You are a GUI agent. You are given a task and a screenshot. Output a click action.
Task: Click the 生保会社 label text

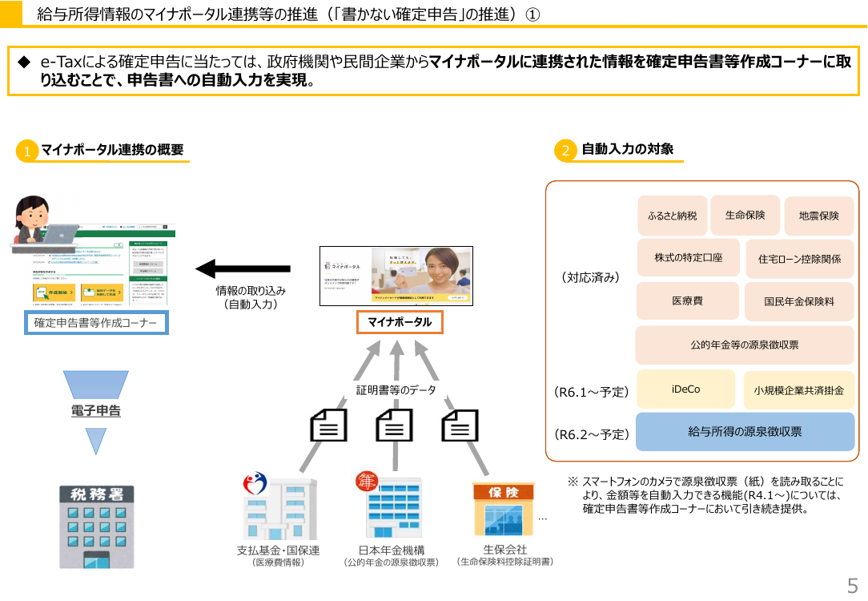pos(504,549)
